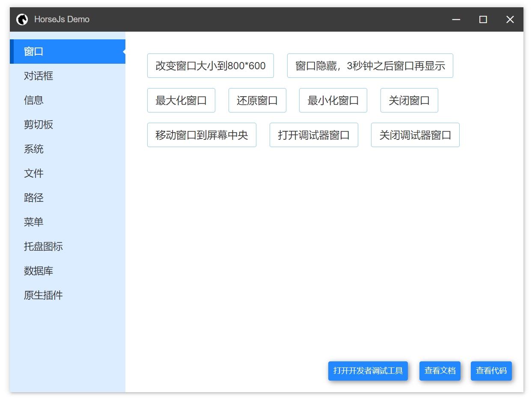Open docs via 查看文档 button
This screenshot has height=402, width=532.
pyautogui.click(x=440, y=371)
